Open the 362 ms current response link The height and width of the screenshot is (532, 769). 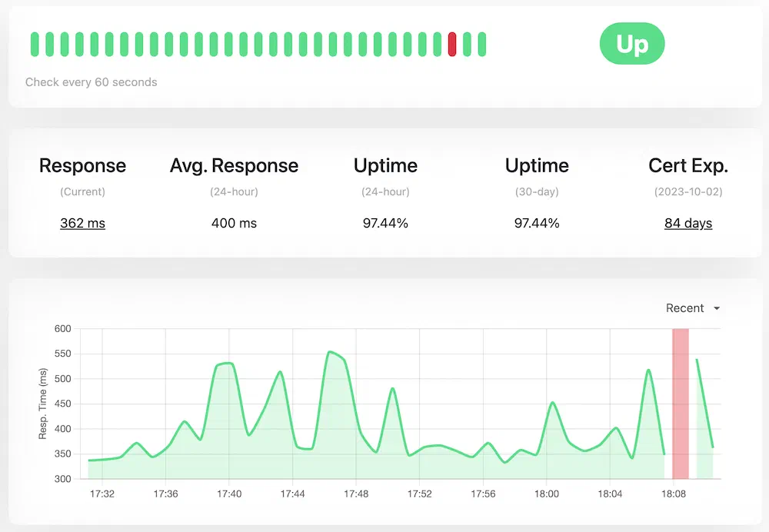82,223
